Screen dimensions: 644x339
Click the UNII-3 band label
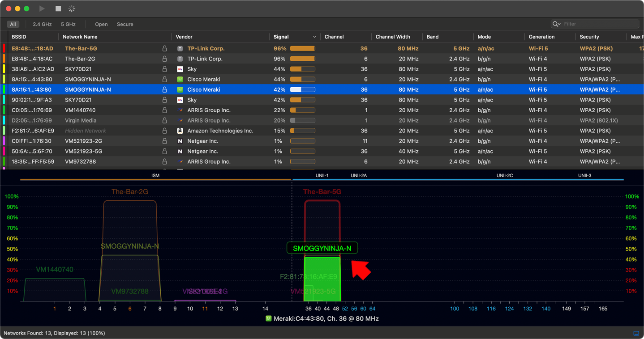[584, 175]
